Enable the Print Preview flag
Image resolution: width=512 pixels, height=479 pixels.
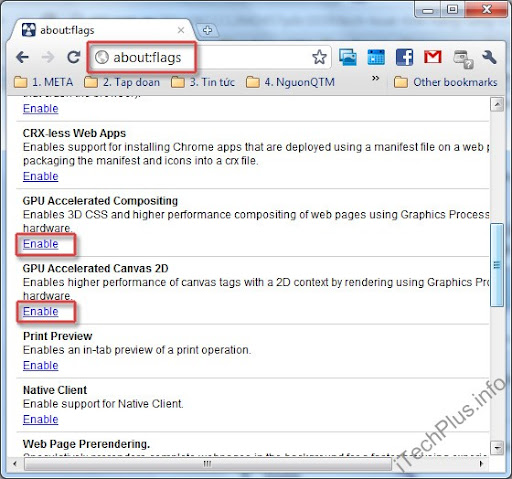[41, 365]
